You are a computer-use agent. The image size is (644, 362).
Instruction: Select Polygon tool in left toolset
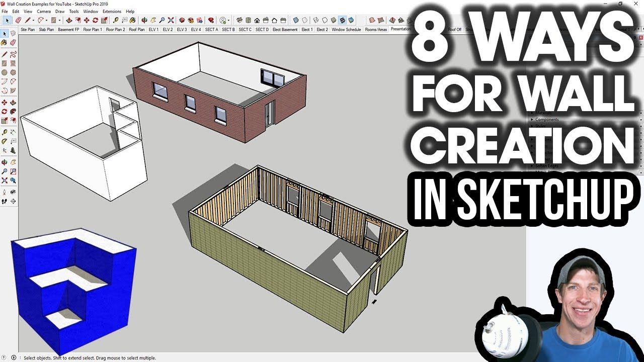point(13,72)
